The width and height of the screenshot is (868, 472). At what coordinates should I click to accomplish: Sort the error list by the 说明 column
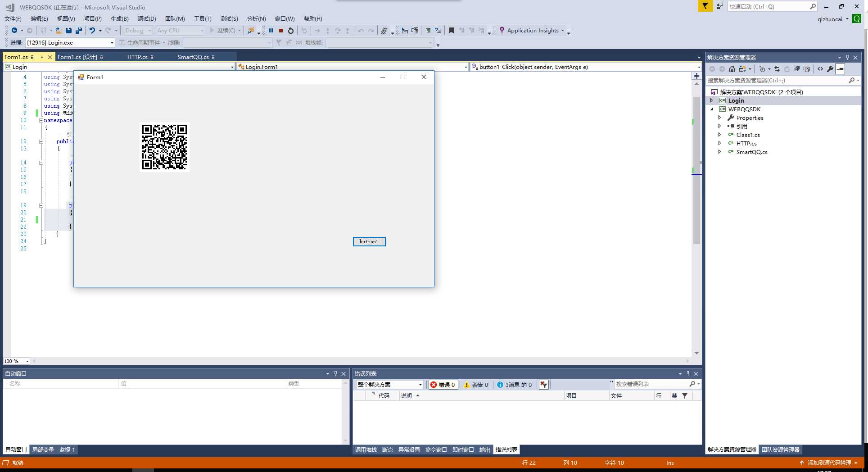click(x=407, y=396)
